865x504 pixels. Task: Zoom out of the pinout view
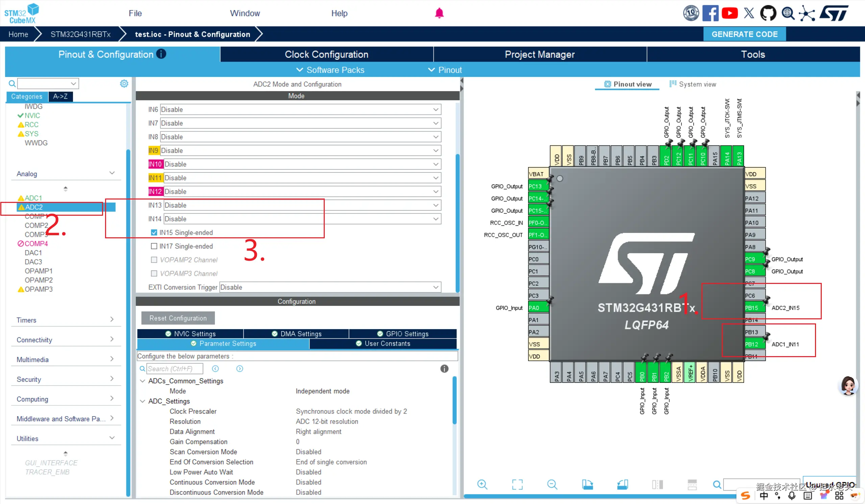552,484
